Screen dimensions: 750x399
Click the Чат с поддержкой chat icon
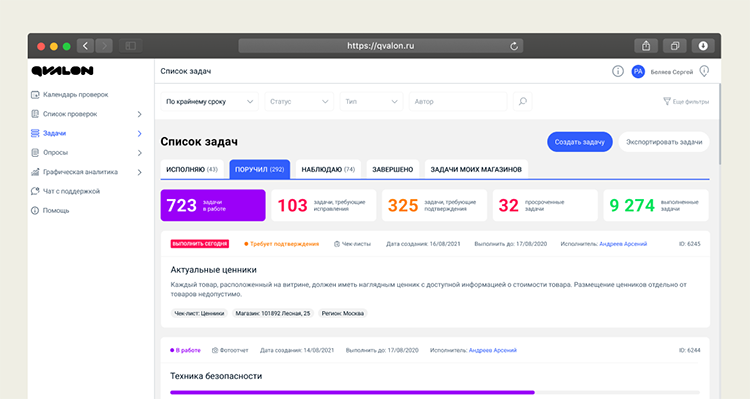tap(35, 191)
